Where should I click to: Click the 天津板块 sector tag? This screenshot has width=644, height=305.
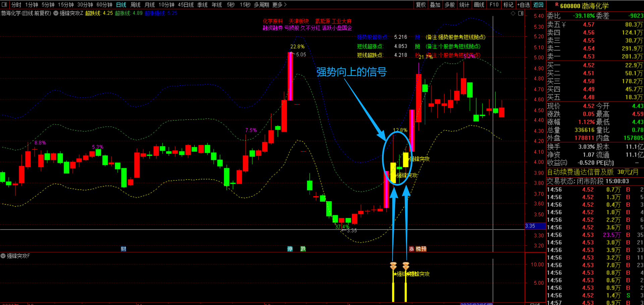[x=299, y=21]
